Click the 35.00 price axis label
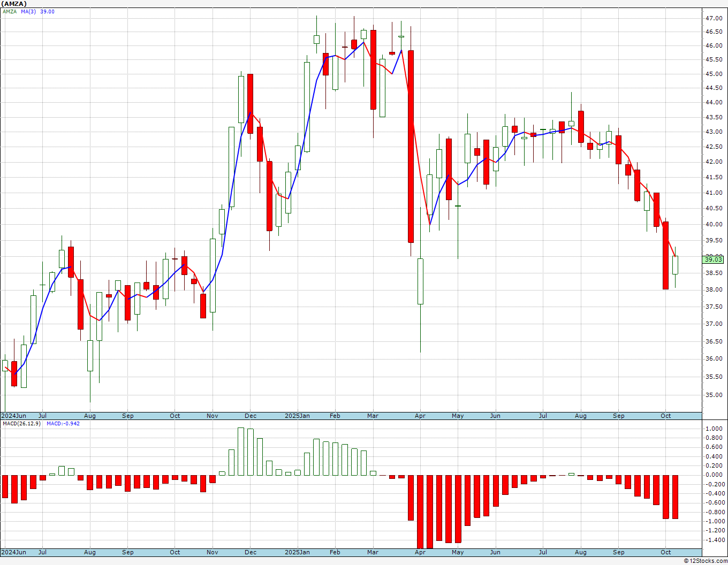 714,395
